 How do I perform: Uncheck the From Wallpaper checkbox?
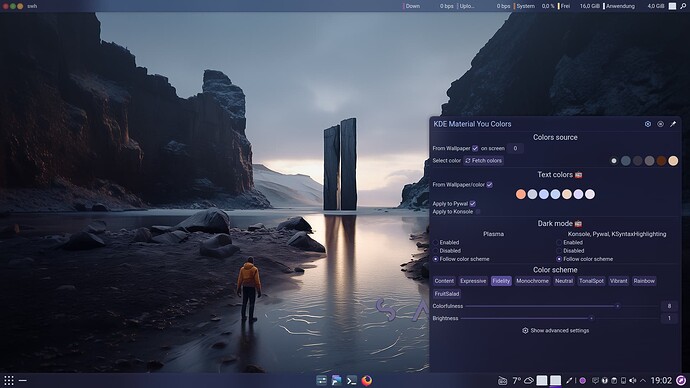coord(475,148)
